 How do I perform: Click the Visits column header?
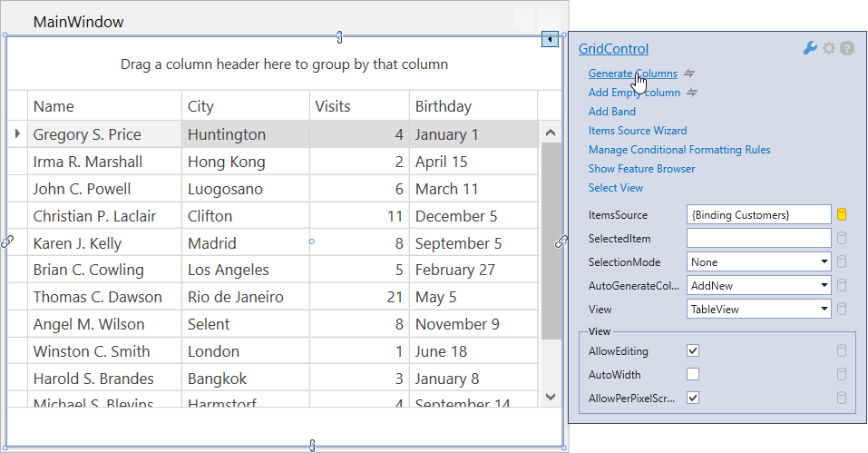click(x=358, y=106)
